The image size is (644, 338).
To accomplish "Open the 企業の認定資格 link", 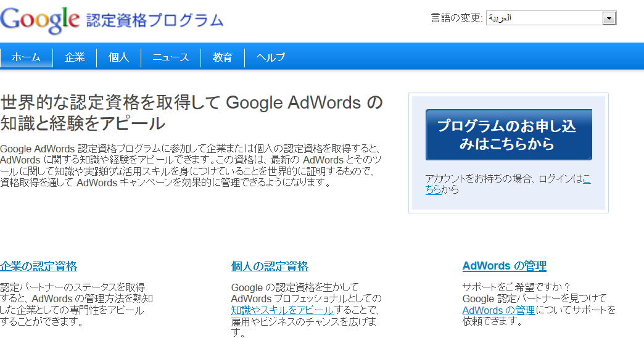I will [x=39, y=266].
